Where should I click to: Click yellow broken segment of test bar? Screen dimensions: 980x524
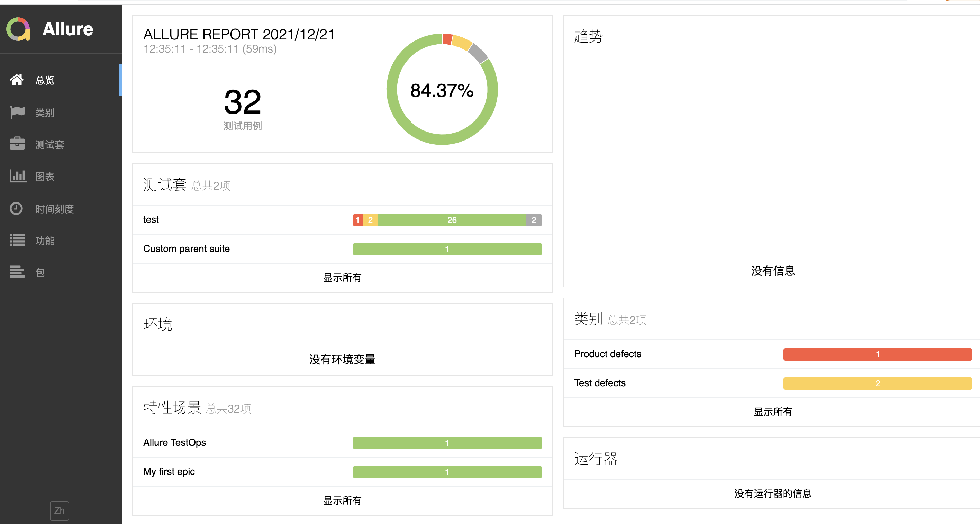click(x=370, y=220)
